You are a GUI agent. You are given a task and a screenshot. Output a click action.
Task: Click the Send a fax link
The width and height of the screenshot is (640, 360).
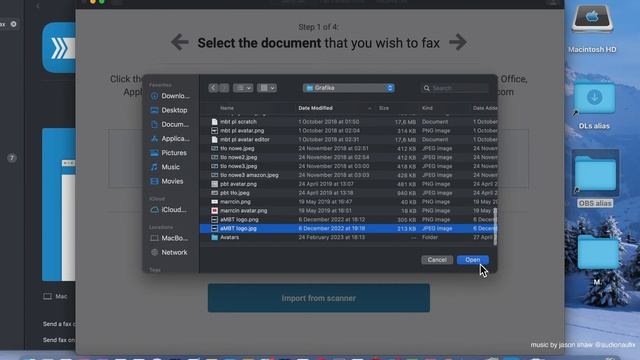point(59,324)
